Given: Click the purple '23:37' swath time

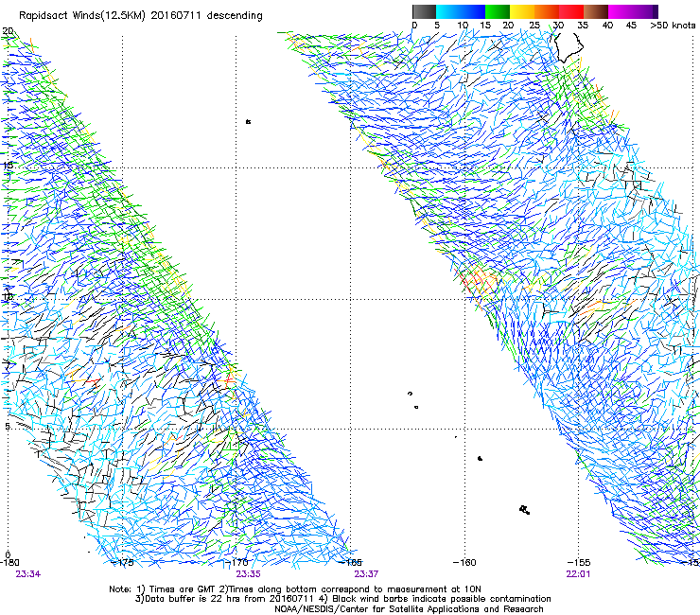Looking at the screenshot, I should point(366,574).
